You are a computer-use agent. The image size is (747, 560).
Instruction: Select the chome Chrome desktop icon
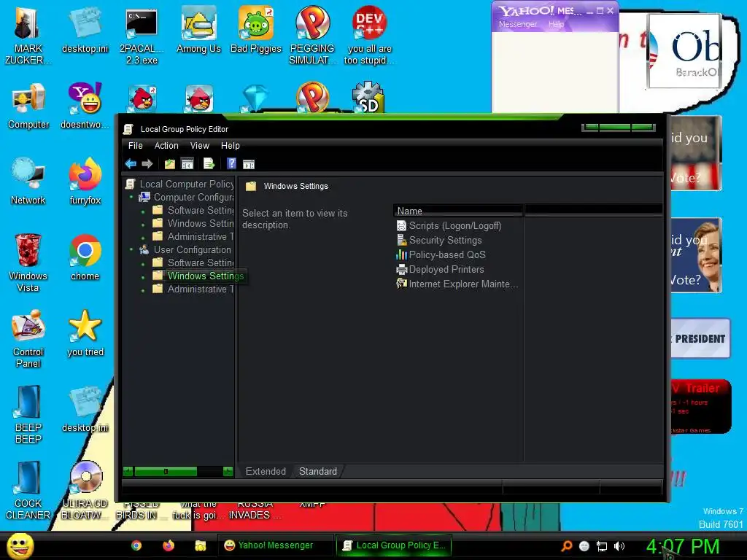tap(85, 257)
